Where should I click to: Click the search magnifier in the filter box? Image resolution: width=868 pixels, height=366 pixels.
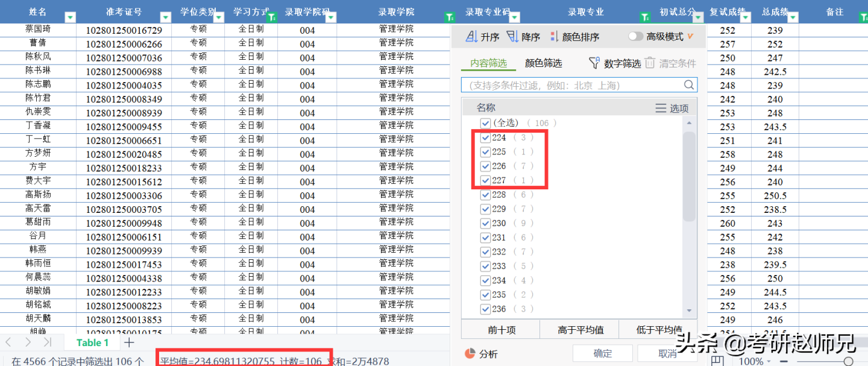[x=689, y=84]
